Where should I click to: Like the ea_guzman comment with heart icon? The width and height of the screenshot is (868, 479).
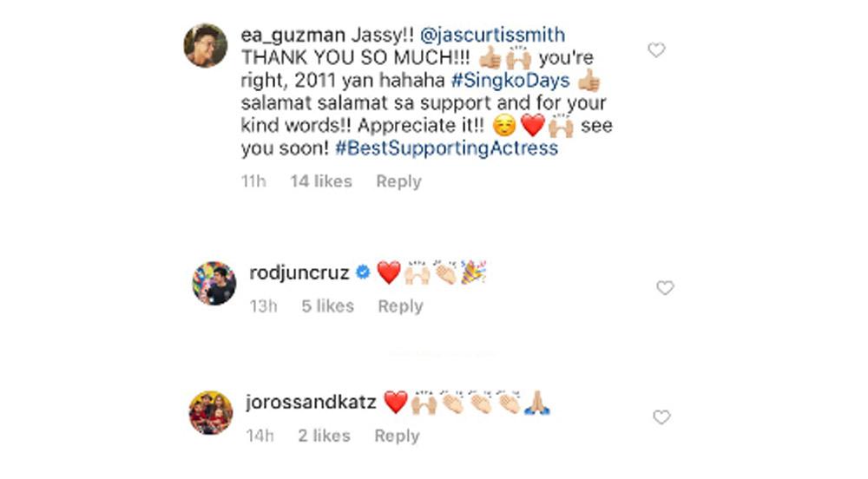[x=656, y=49]
